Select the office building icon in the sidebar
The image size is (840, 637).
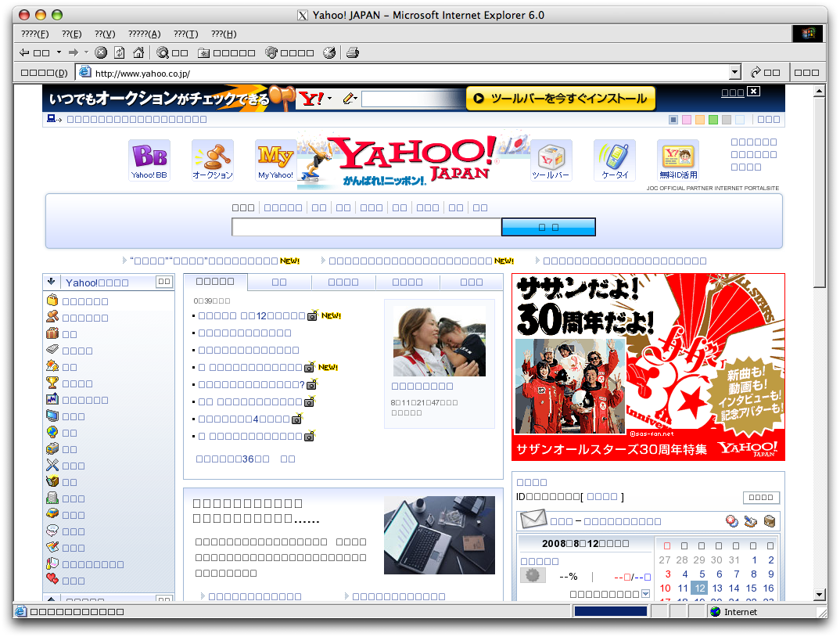coord(52,498)
